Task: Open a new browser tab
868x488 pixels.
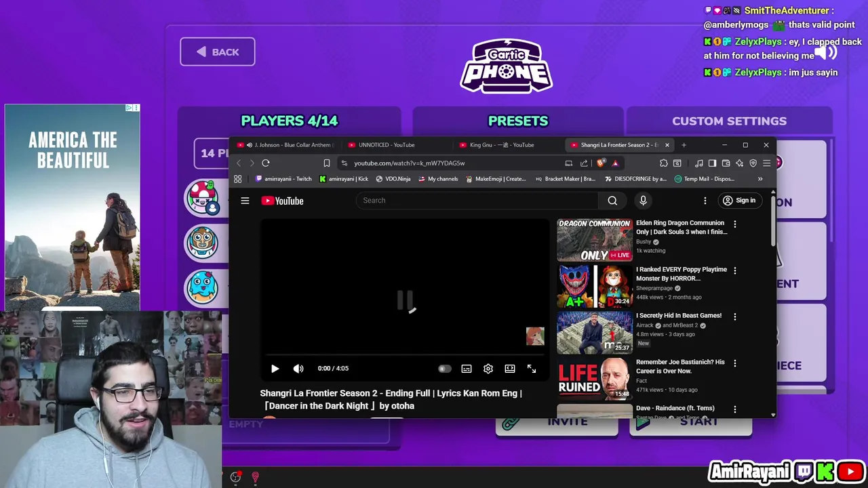Action: point(684,145)
